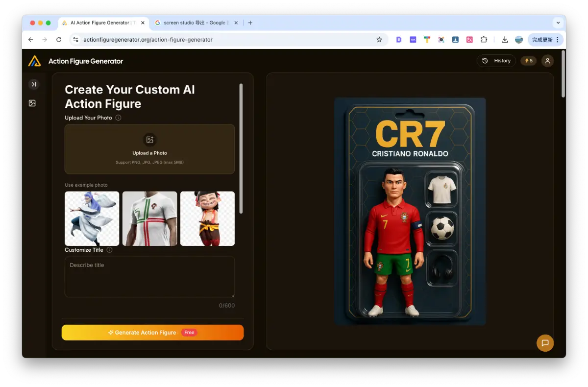Click the Free badge on Generate button
Image resolution: width=588 pixels, height=387 pixels.
pos(189,332)
